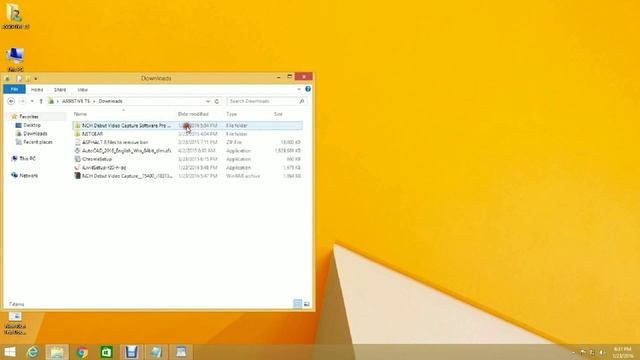Launch Internet Explorer from the taskbar
The width and height of the screenshot is (640, 360).
(33, 352)
